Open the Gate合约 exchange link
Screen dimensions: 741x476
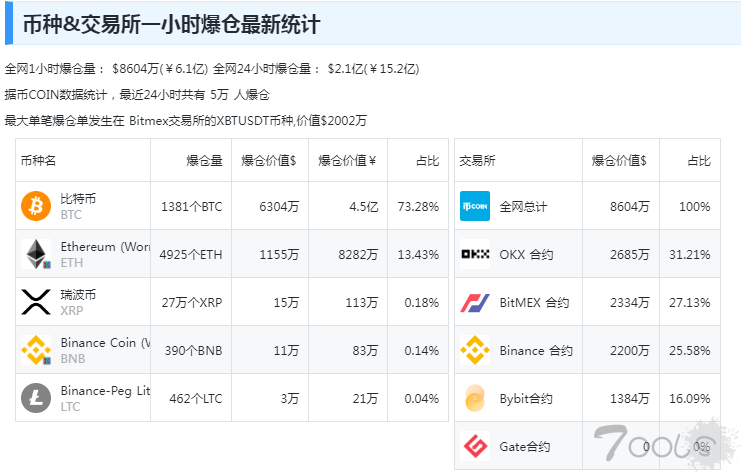tap(525, 447)
